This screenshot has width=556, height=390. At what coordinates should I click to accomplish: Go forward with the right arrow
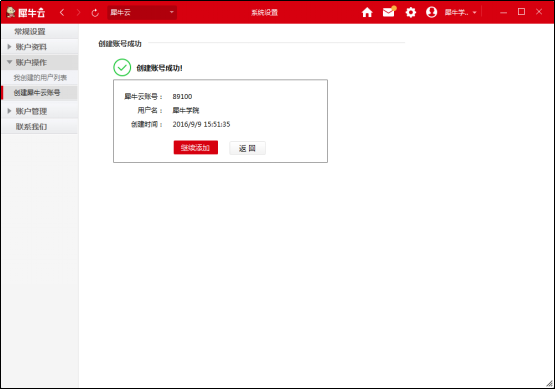79,12
